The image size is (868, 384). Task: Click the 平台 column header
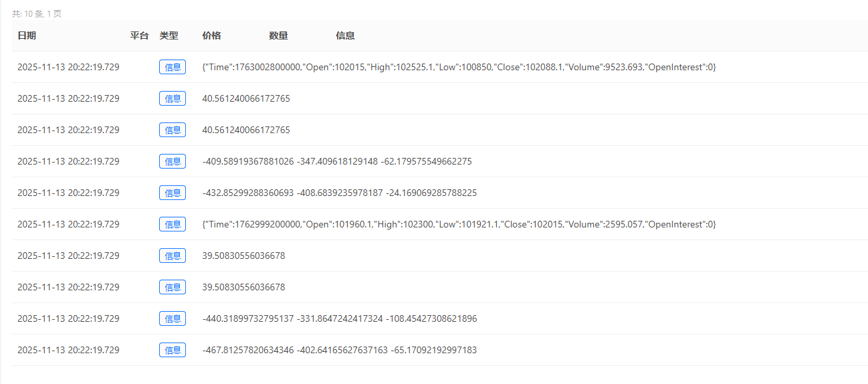tap(139, 36)
